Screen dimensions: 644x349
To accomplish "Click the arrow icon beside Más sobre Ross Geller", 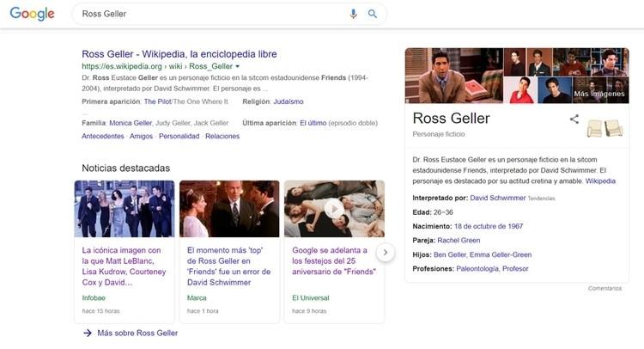I will [x=88, y=333].
